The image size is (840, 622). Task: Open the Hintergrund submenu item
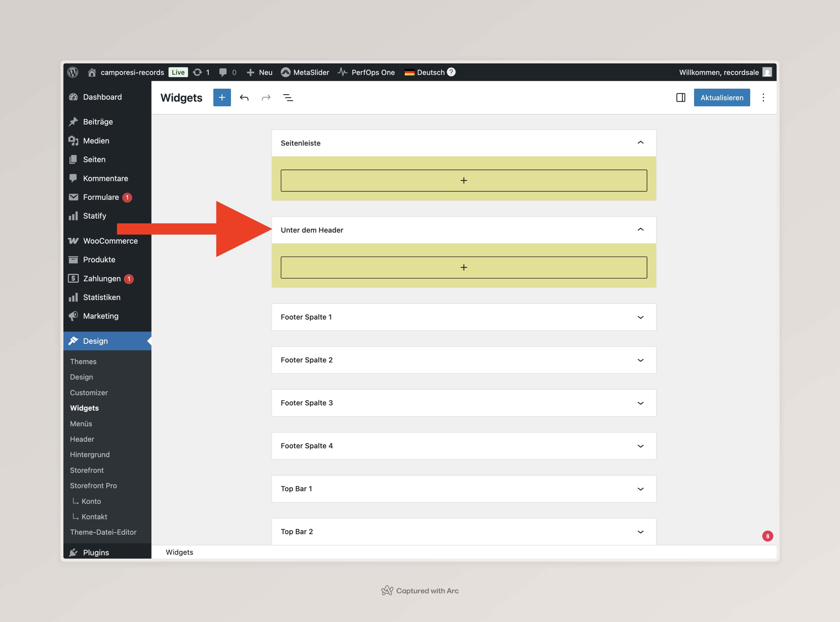click(90, 454)
